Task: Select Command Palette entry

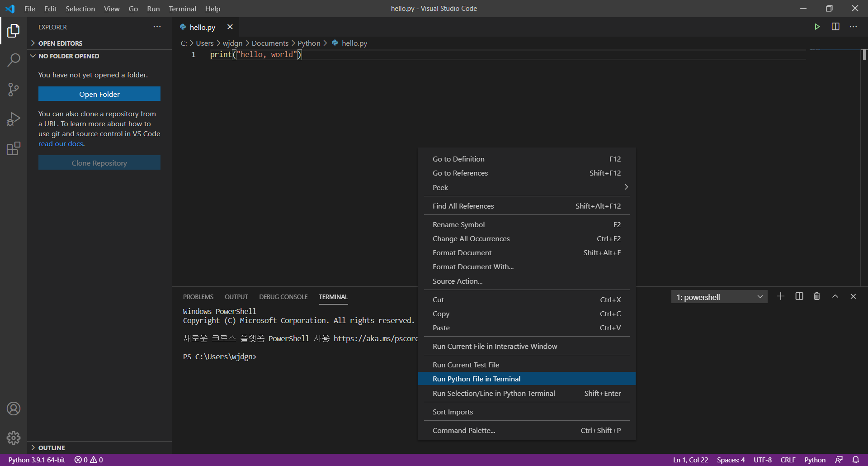Action: 527,430
